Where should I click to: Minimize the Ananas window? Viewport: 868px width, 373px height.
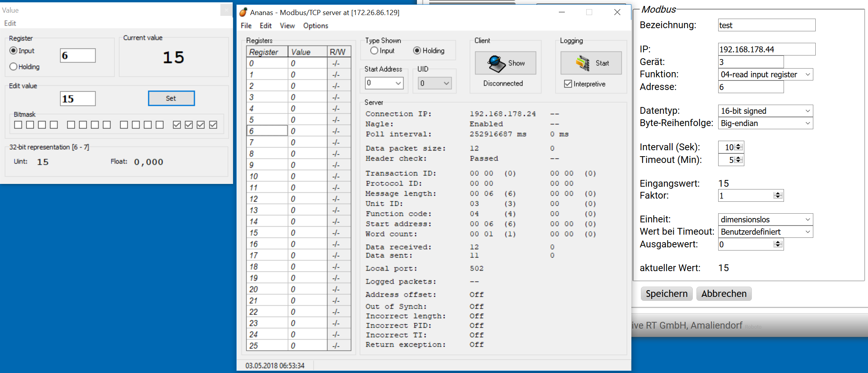click(562, 12)
